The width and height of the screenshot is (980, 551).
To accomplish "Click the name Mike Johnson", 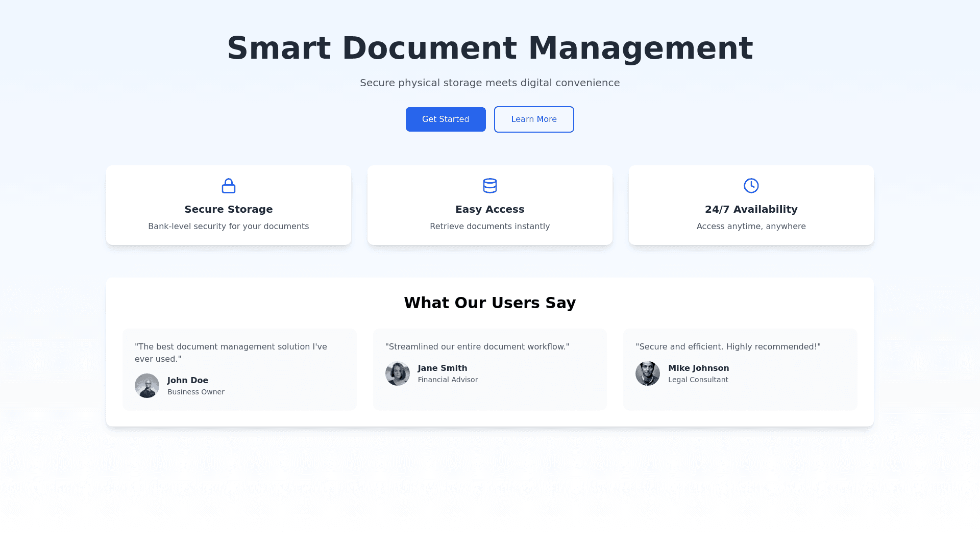I will pyautogui.click(x=698, y=368).
